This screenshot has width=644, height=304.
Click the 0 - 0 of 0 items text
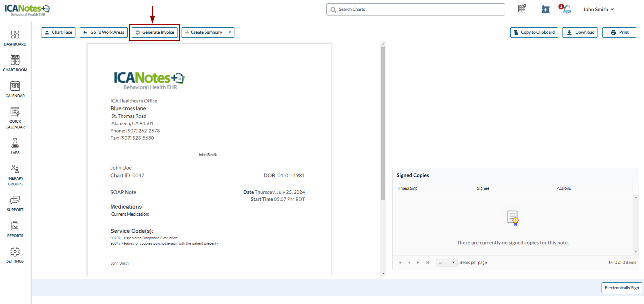click(x=622, y=263)
